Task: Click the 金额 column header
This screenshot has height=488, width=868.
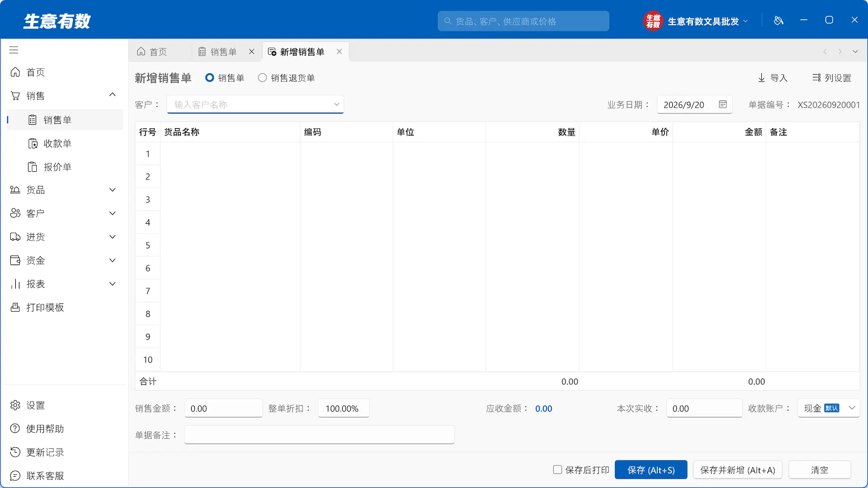Action: click(720, 132)
